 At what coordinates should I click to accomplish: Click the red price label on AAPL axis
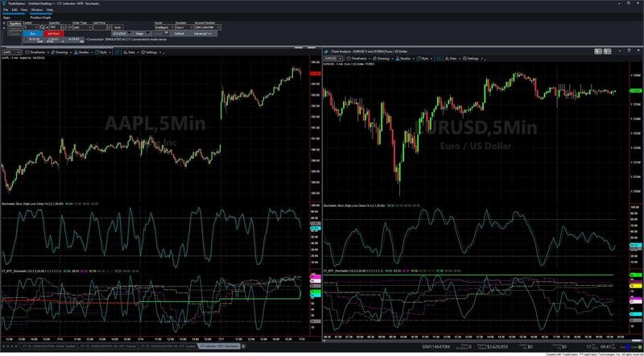pos(315,73)
